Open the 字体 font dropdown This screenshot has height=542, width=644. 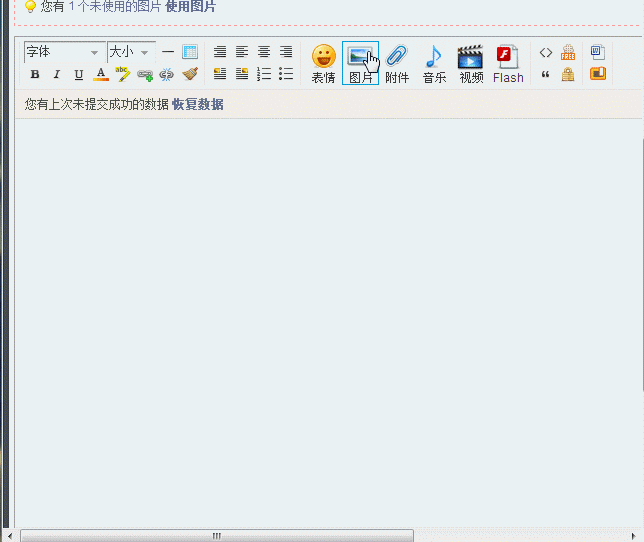64,52
